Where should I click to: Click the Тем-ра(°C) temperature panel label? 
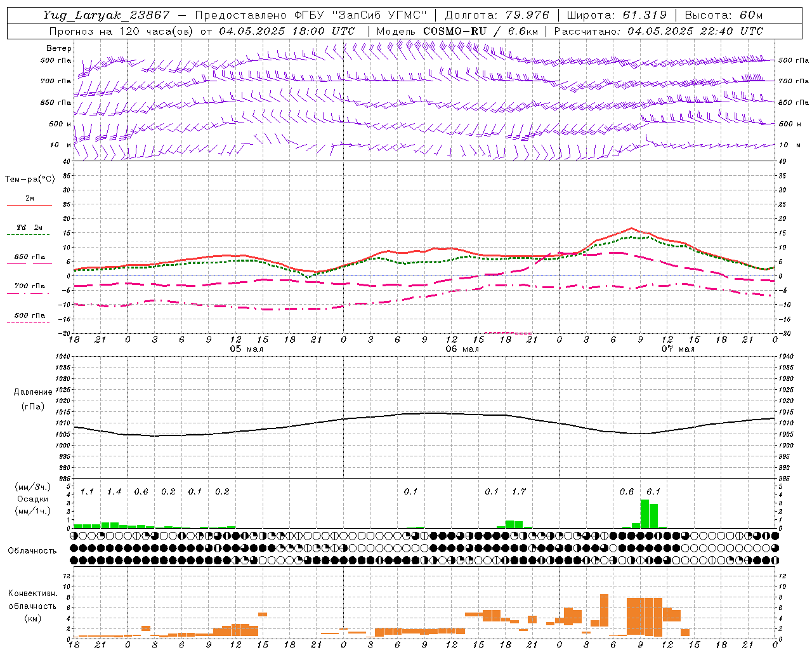click(x=30, y=180)
